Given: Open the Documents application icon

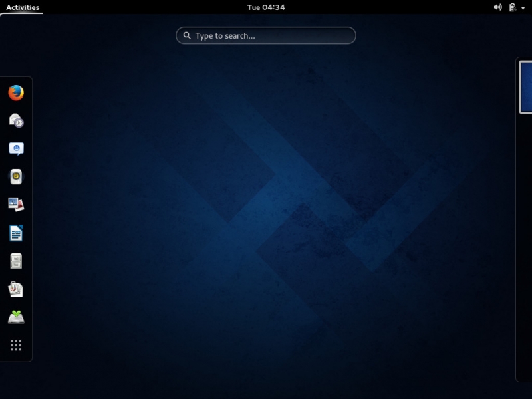Looking at the screenshot, I should click(16, 289).
